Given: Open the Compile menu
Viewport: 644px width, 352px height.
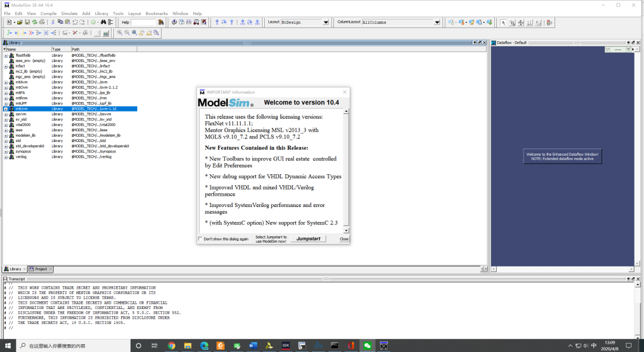Looking at the screenshot, I should pyautogui.click(x=48, y=14).
